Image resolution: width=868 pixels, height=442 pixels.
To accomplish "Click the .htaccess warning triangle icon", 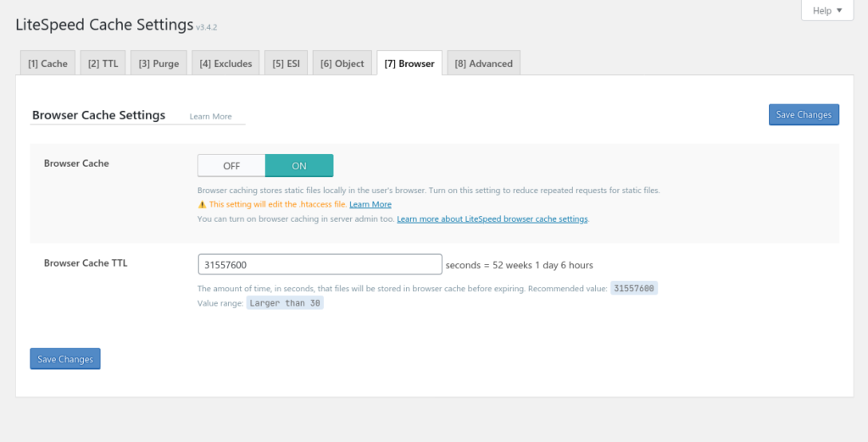I will click(x=202, y=205).
